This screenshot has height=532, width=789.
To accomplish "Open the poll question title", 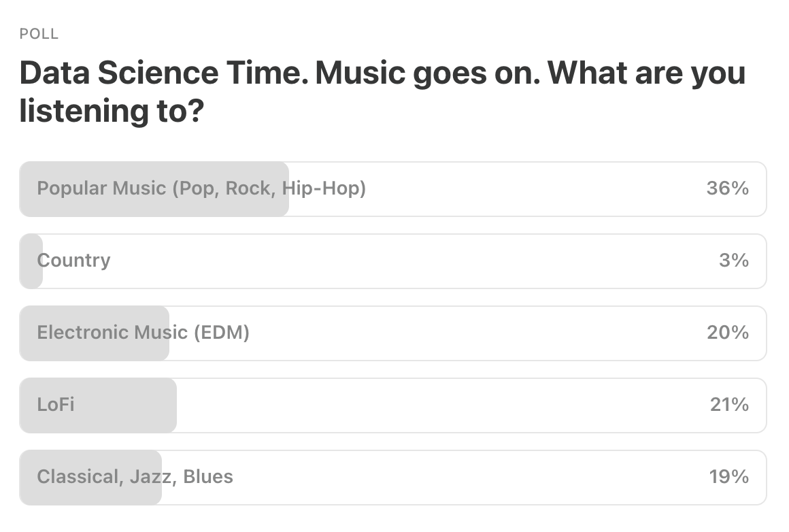I will pyautogui.click(x=382, y=90).
